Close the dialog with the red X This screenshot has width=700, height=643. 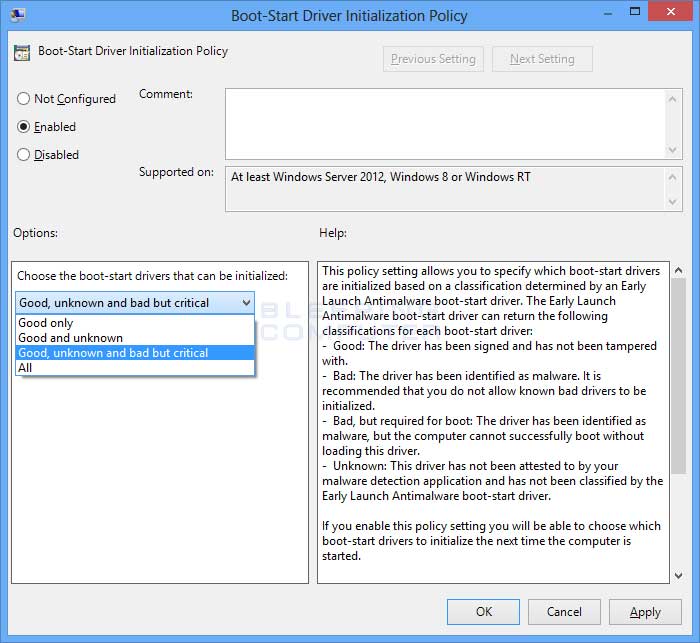click(670, 12)
